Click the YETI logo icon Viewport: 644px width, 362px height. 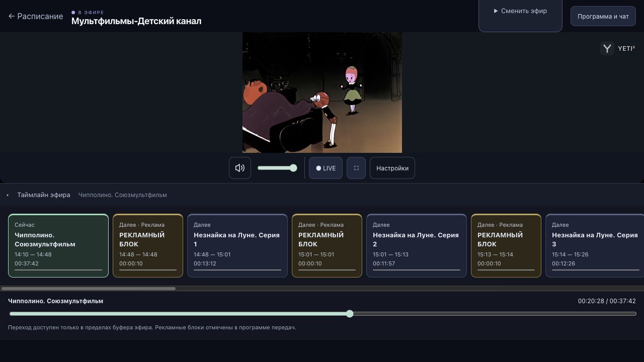[607, 48]
